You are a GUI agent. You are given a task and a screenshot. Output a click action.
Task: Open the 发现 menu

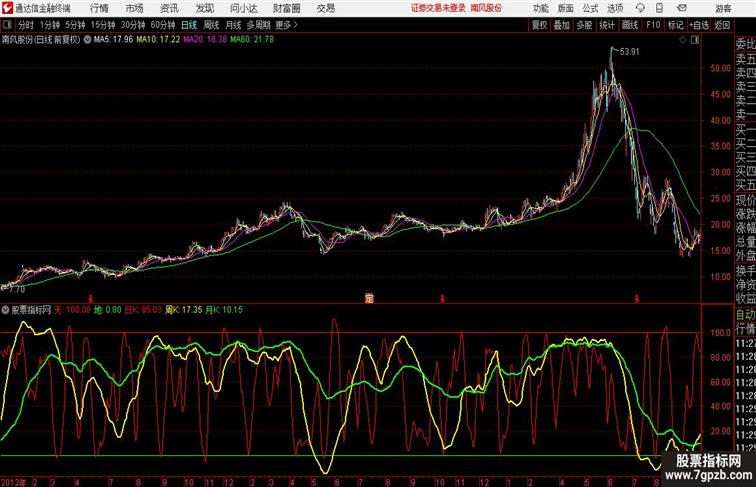click(204, 8)
